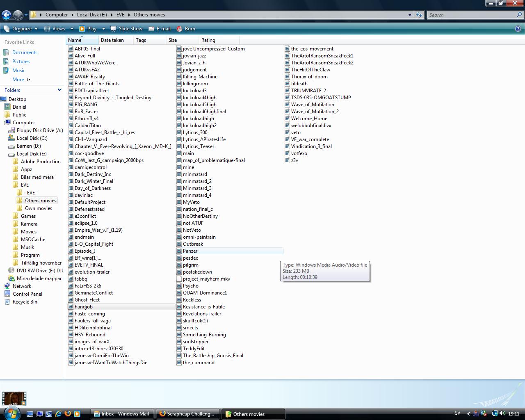The height and width of the screenshot is (420, 525).
Task: Click the Computer icon in the folder tree
Action: [x=7, y=123]
